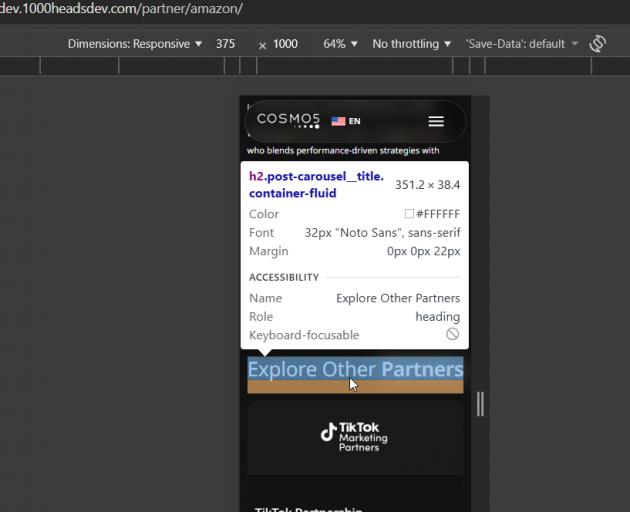630x512 pixels.
Task: Click the #FFFFFF color swatch in tooltip
Action: (409, 213)
